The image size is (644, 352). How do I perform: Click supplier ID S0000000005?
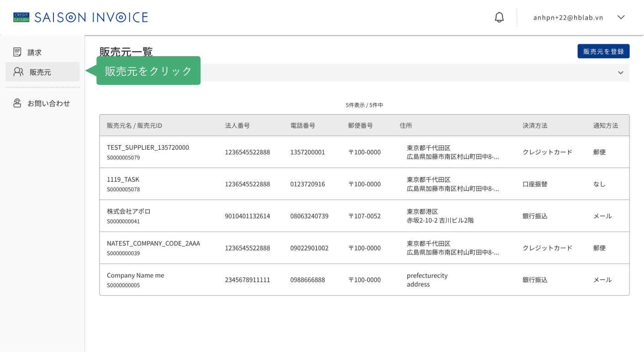tap(123, 285)
